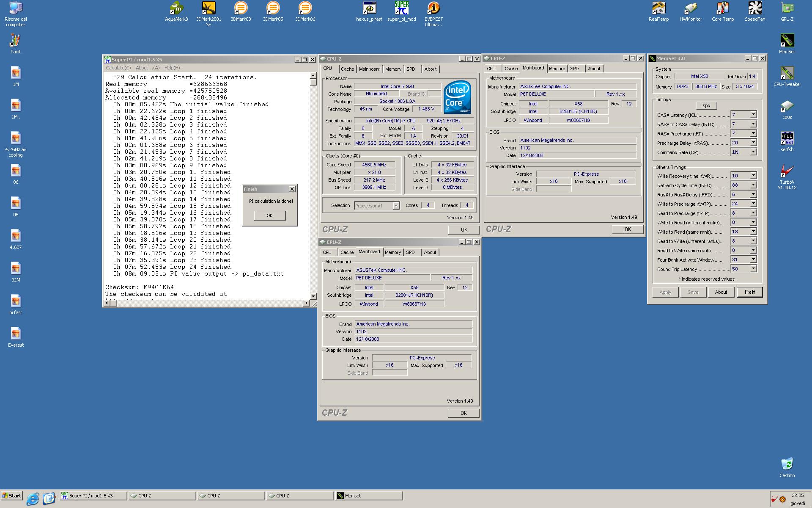Launch SpeedFan from the desktop
Image resolution: width=812 pixels, height=508 pixels.
pyautogui.click(x=755, y=11)
